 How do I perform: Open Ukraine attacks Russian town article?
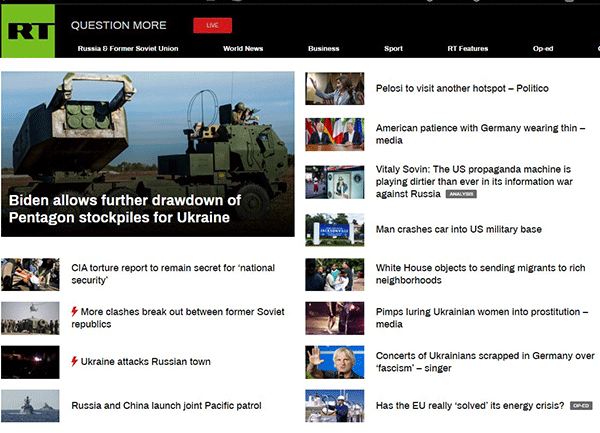[145, 361]
